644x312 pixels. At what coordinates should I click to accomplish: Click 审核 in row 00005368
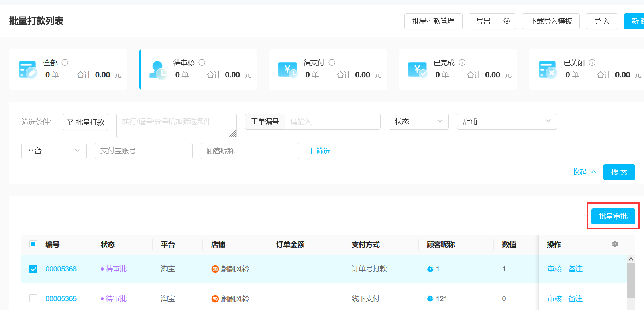point(555,269)
